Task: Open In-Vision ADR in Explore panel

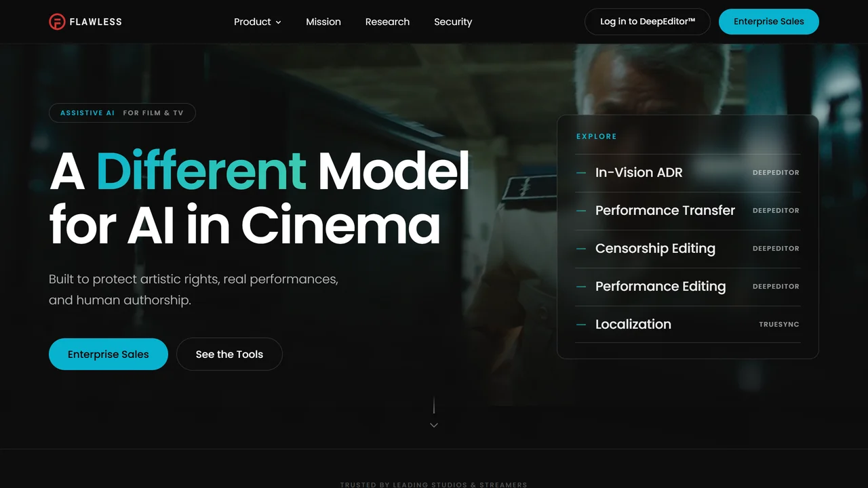Action: (x=688, y=173)
